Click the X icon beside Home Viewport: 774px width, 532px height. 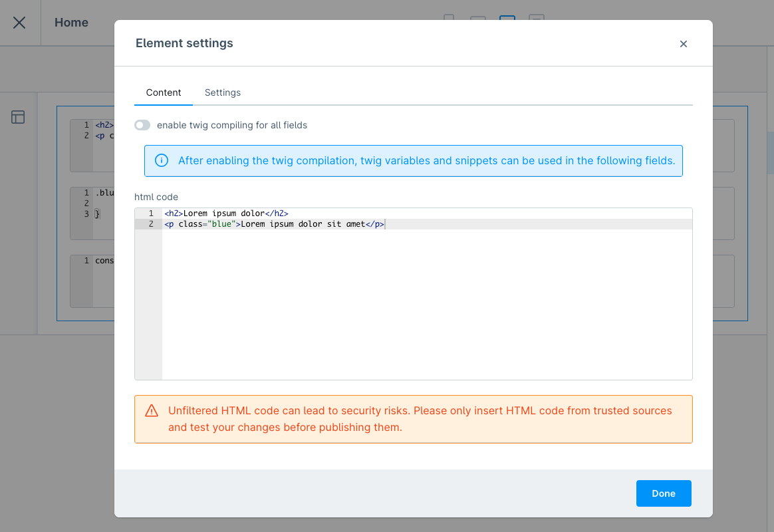point(19,23)
